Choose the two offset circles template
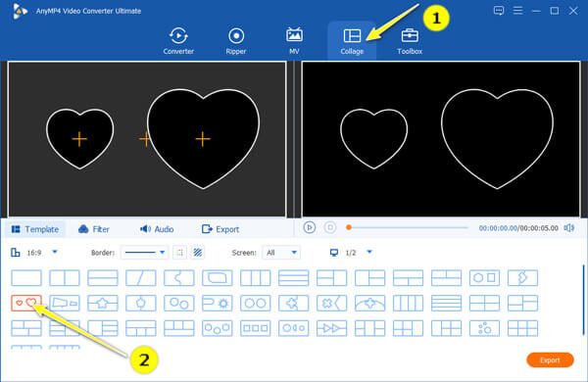 179,303
